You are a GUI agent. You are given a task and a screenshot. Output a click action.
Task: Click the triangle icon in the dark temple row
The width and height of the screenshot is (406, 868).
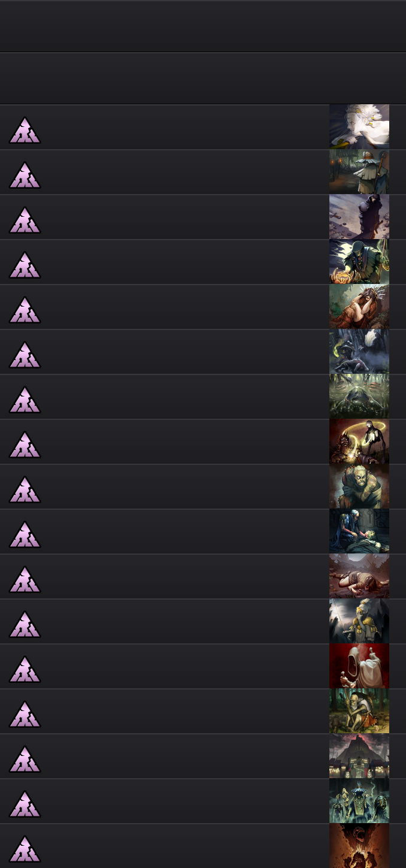[x=25, y=759]
